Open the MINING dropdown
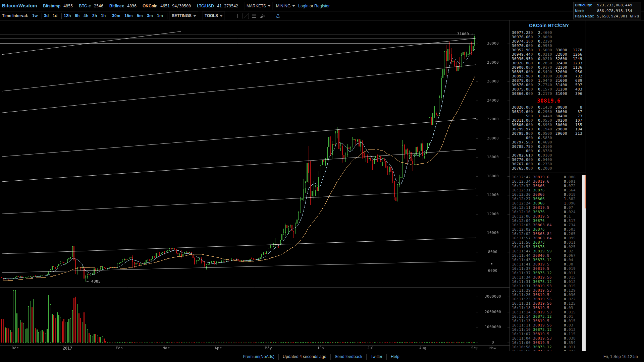The width and height of the screenshot is (644, 362). [x=285, y=6]
